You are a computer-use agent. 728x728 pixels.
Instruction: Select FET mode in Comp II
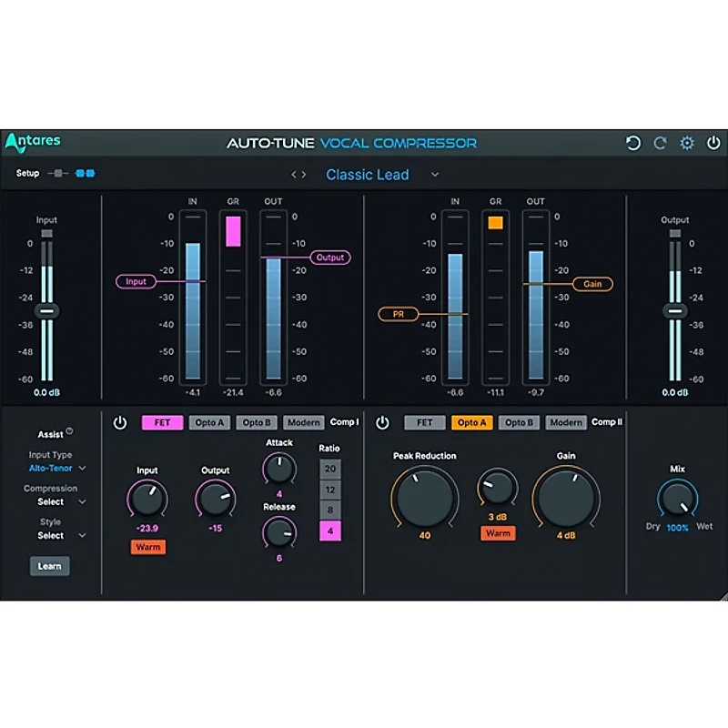pyautogui.click(x=425, y=422)
